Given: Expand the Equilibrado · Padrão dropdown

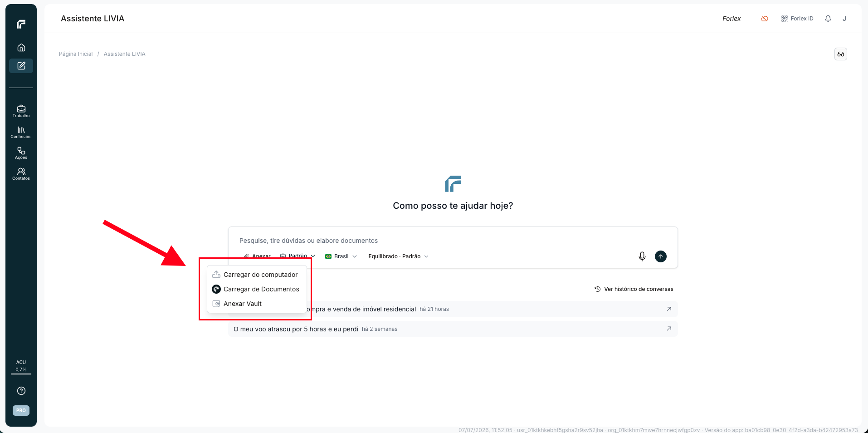Looking at the screenshot, I should (398, 256).
